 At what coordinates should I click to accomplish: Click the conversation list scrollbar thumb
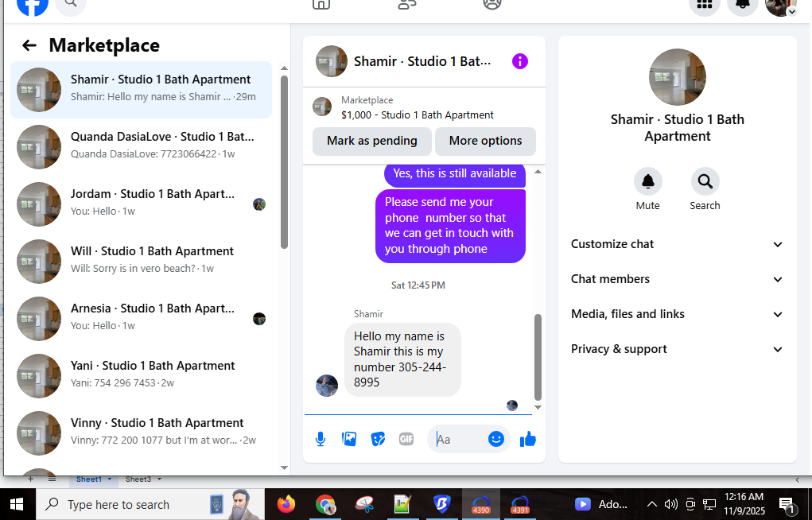(284, 162)
